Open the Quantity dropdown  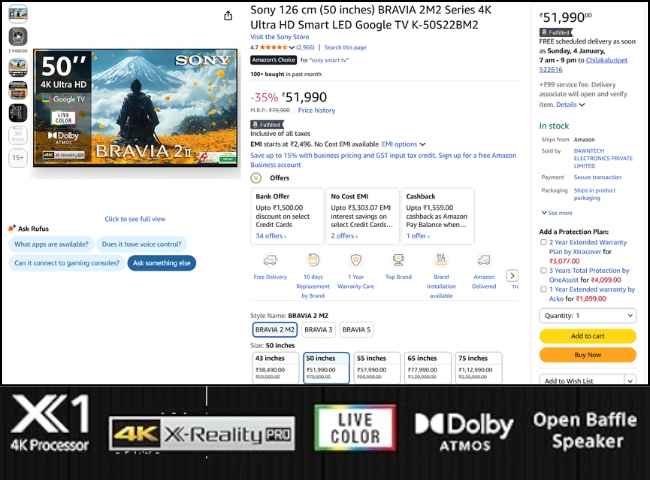[x=587, y=316]
